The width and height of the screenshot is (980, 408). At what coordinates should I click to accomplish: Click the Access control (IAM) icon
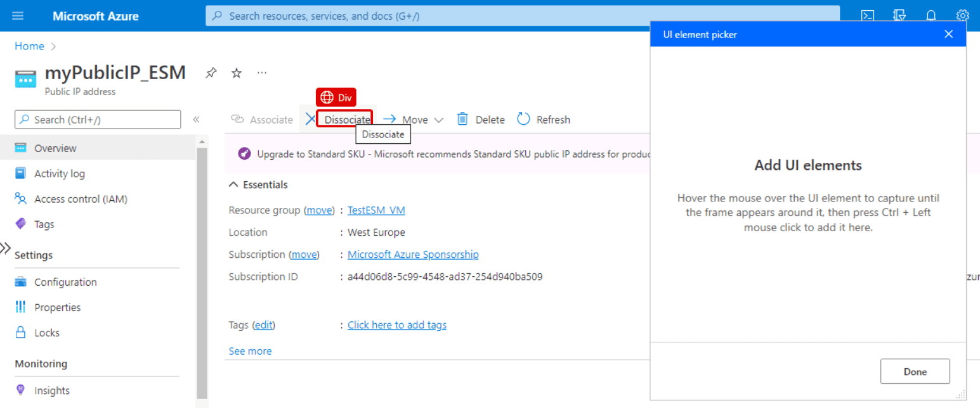pyautogui.click(x=21, y=198)
